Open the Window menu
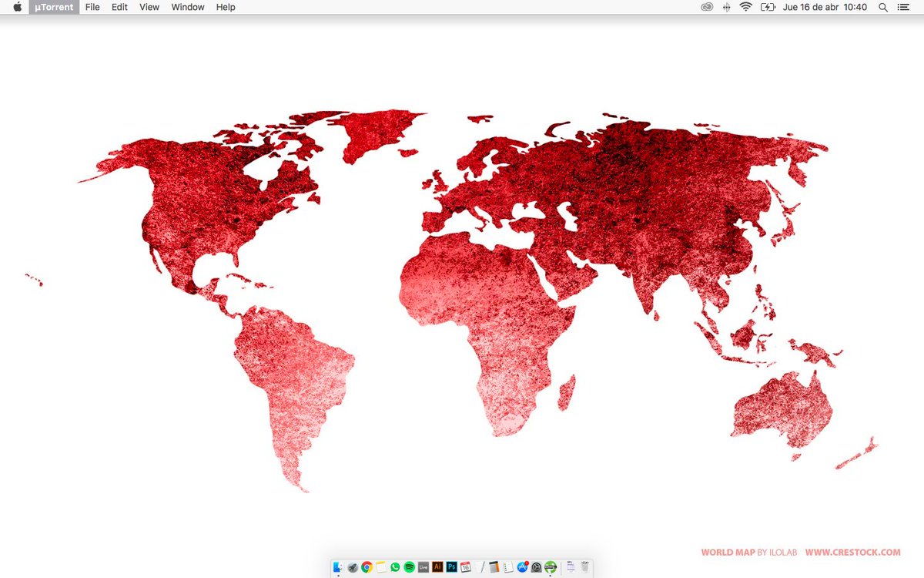924x578 pixels. (188, 7)
